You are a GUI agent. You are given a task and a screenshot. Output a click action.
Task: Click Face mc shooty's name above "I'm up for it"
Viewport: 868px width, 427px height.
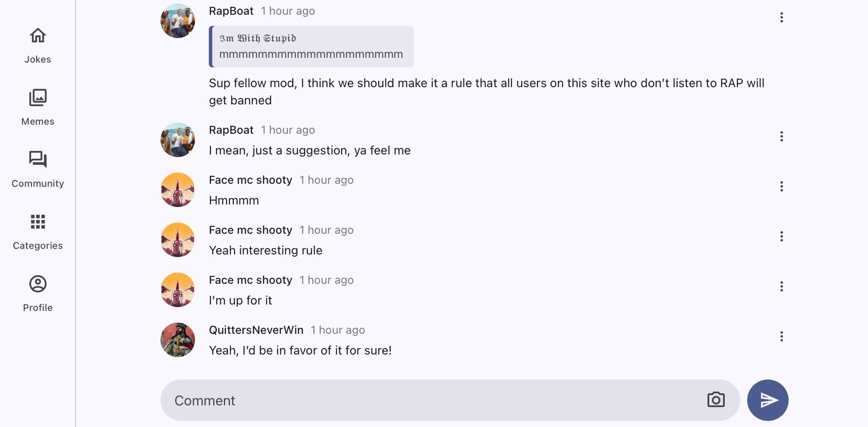pos(250,280)
